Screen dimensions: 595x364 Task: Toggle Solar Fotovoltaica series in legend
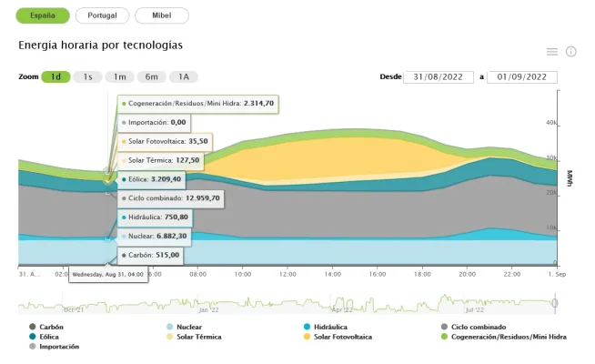click(x=338, y=337)
